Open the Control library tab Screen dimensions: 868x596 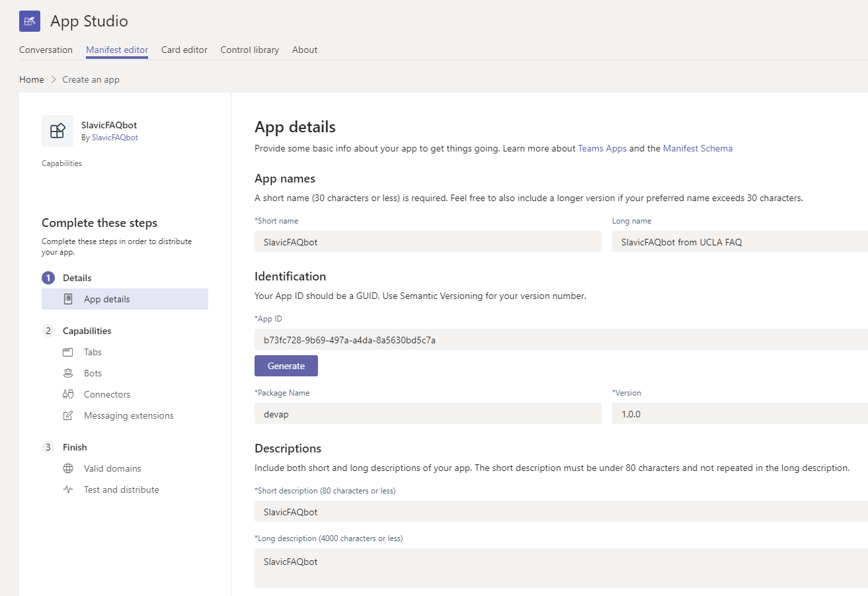click(250, 50)
